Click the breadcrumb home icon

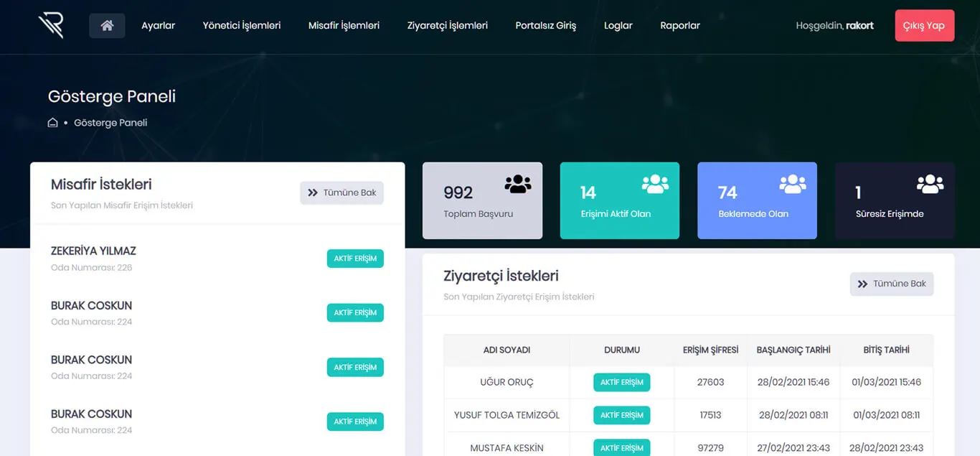[x=52, y=123]
